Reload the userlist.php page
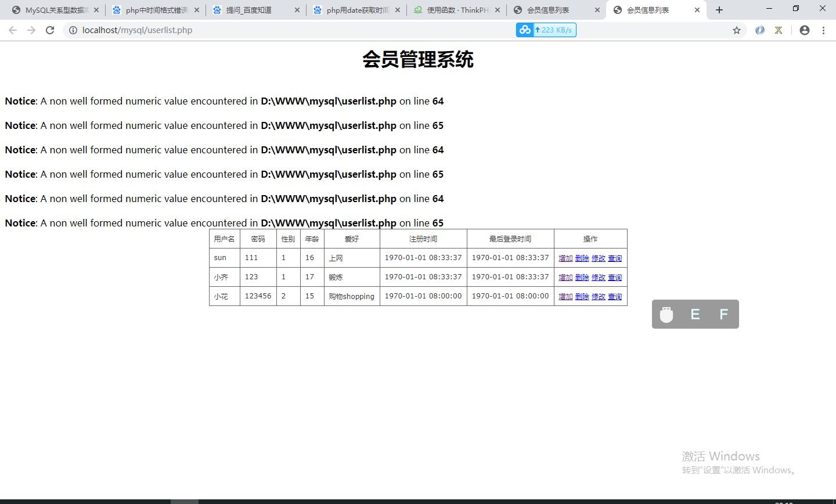Image resolution: width=836 pixels, height=504 pixels. [x=49, y=30]
